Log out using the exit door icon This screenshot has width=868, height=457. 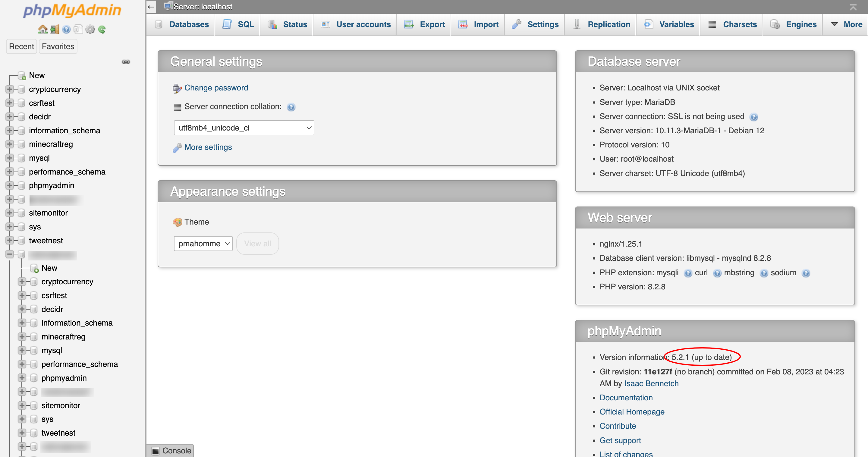pyautogui.click(x=55, y=29)
